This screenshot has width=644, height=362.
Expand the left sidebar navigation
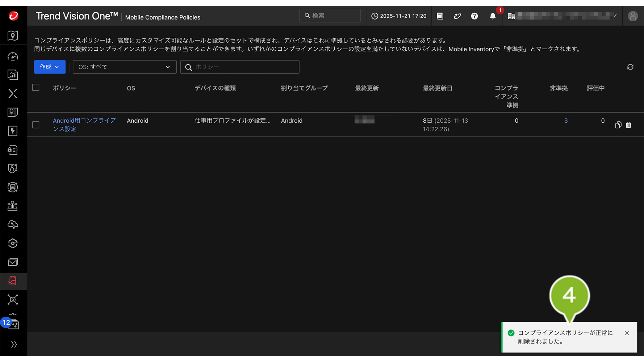coord(14,344)
